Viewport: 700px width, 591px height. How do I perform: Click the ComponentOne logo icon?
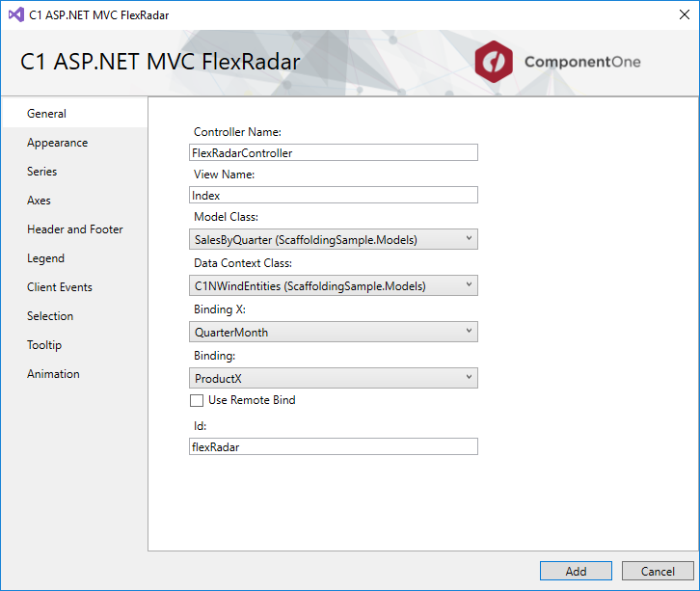click(494, 62)
